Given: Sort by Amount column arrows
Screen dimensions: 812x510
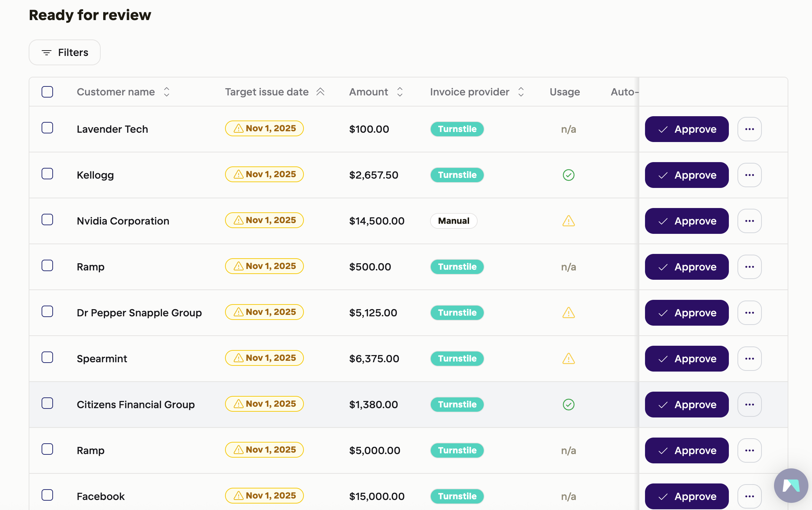Looking at the screenshot, I should pos(400,92).
